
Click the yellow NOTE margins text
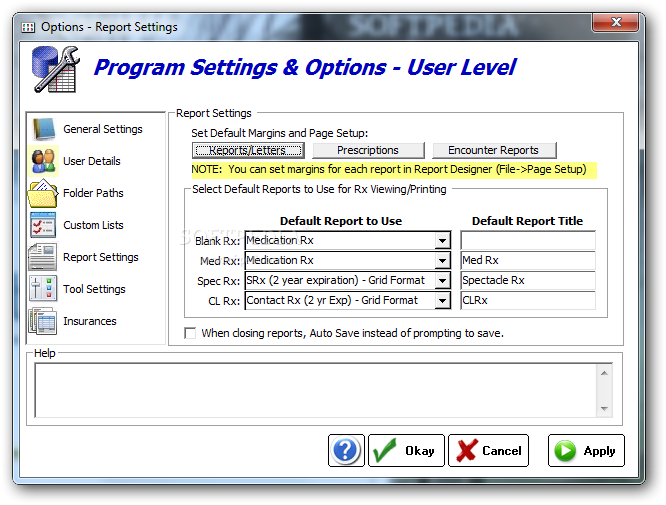pos(394,170)
